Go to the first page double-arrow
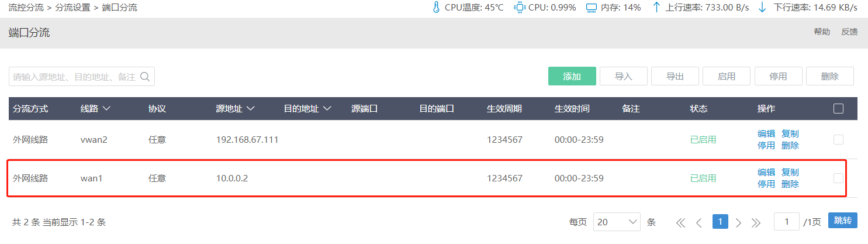 click(680, 222)
